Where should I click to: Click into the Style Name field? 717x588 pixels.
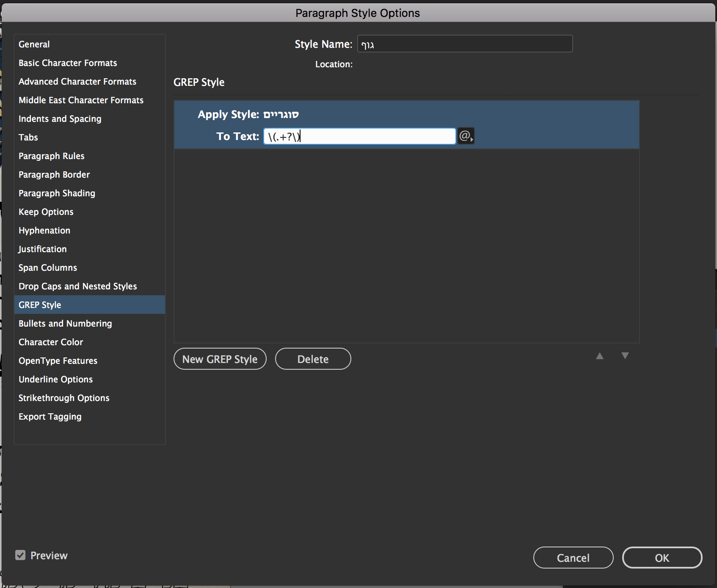coord(465,44)
